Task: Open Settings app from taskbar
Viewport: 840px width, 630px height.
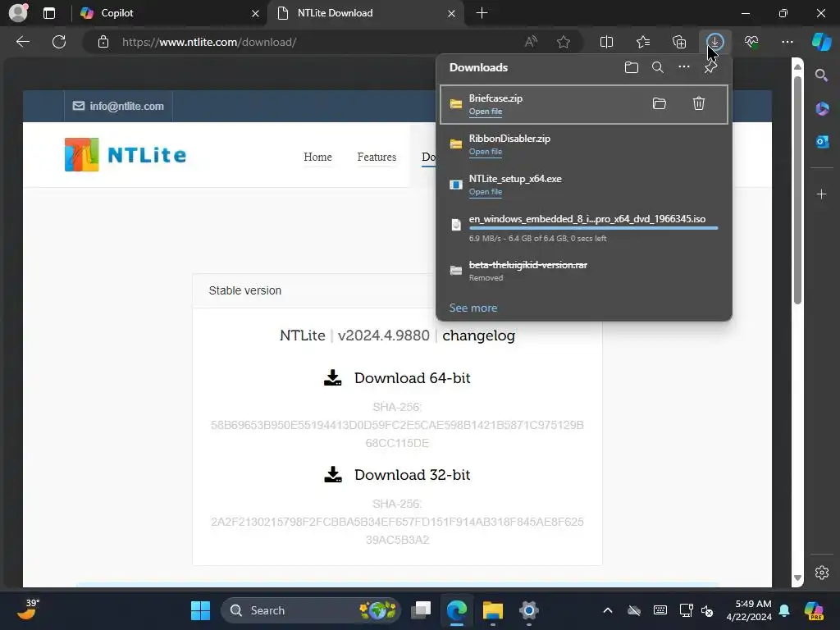Action: click(528, 610)
